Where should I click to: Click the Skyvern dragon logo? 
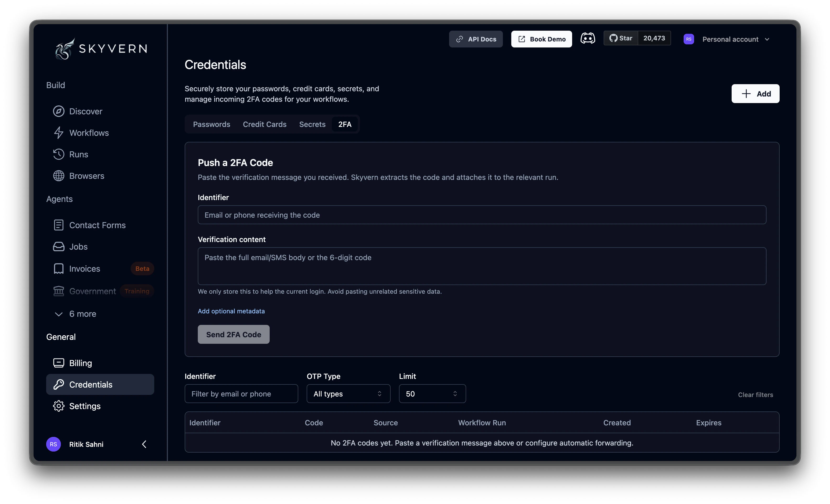(64, 49)
